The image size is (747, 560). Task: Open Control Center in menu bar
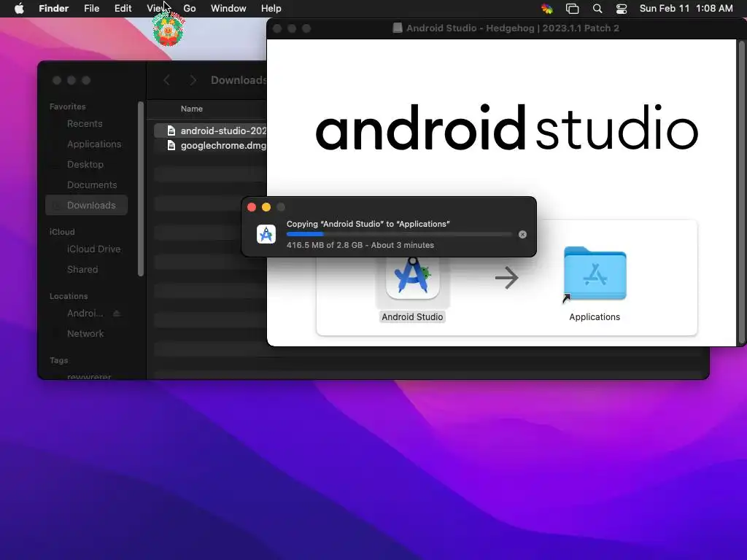622,9
